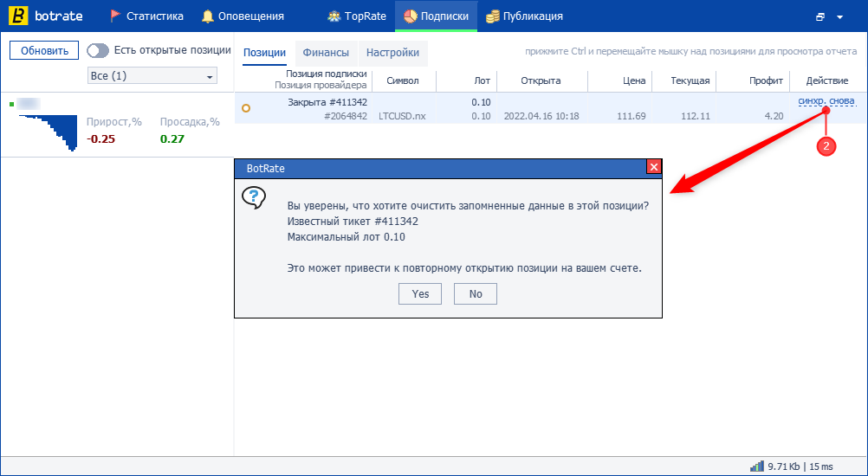Image resolution: width=868 pixels, height=476 pixels.
Task: Open the Статистика tab
Action: tap(146, 16)
